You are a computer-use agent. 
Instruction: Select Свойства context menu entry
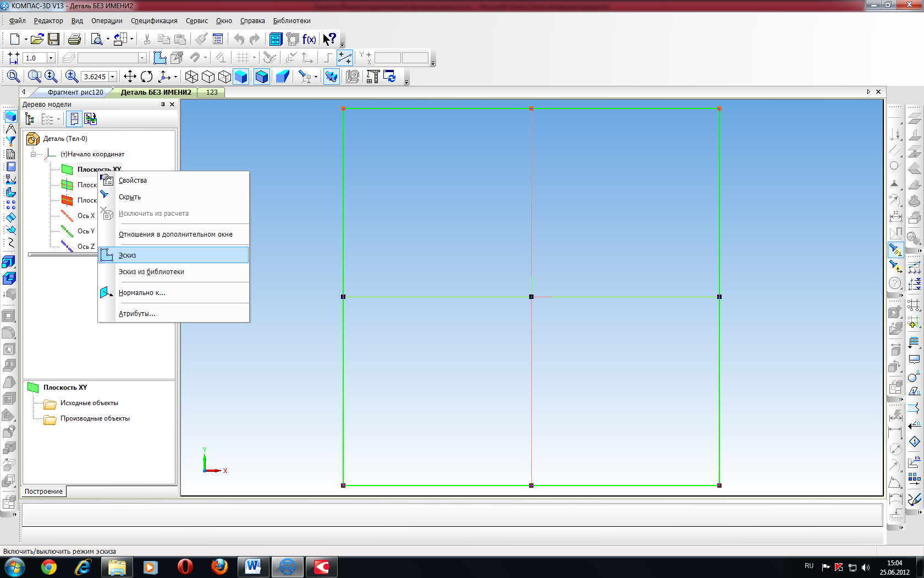tap(174, 180)
